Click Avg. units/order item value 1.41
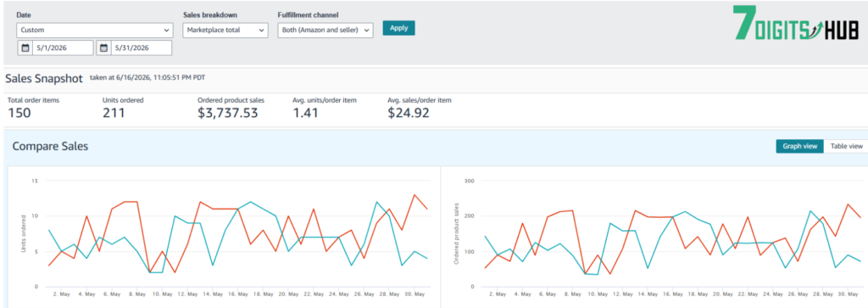Image resolution: width=868 pixels, height=308 pixels. [x=305, y=113]
